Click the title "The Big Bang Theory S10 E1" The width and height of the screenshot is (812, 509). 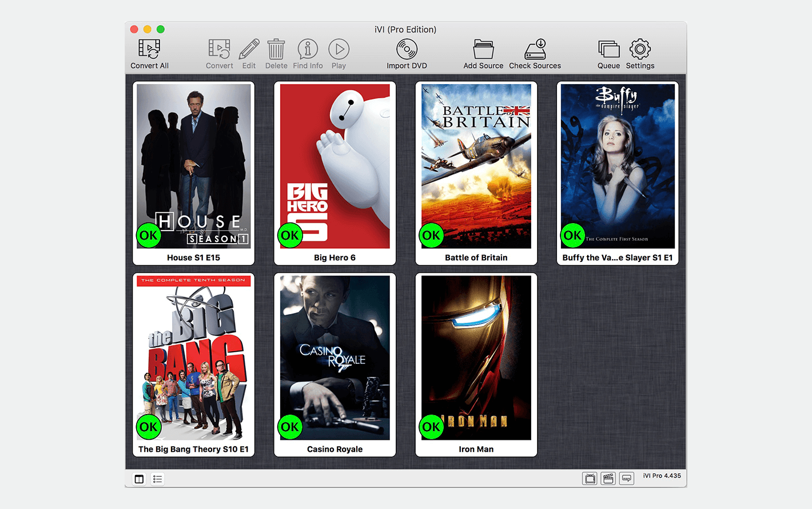tap(194, 450)
